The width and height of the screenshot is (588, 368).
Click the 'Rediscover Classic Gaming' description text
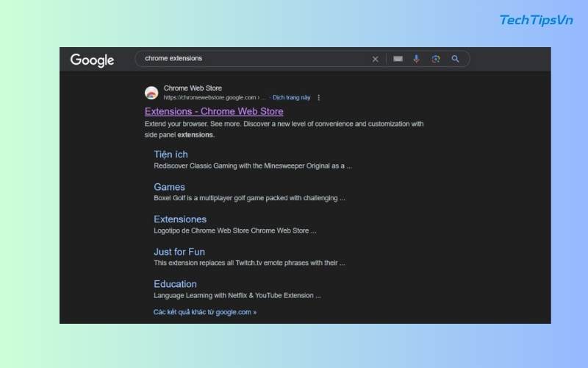point(253,166)
